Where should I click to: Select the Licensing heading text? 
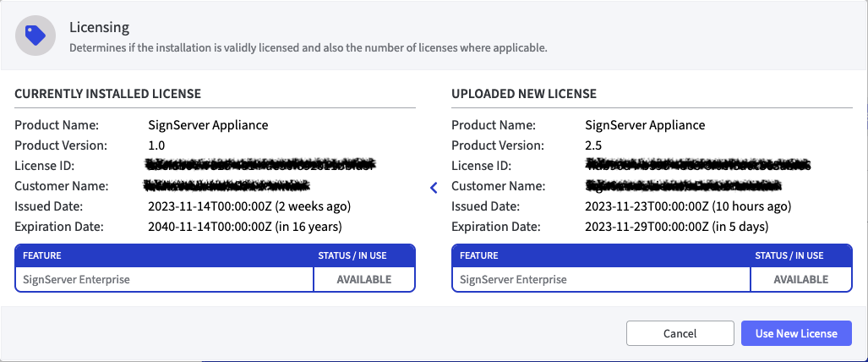99,28
